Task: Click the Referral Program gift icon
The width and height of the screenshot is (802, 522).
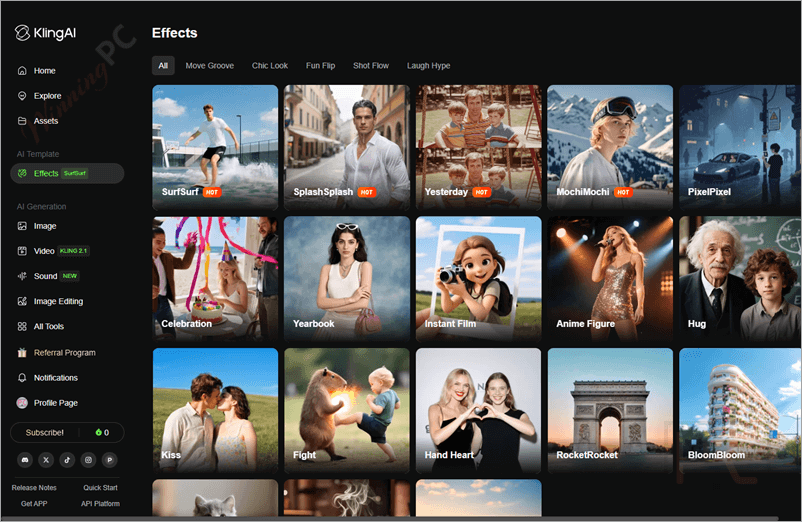Action: pos(22,352)
